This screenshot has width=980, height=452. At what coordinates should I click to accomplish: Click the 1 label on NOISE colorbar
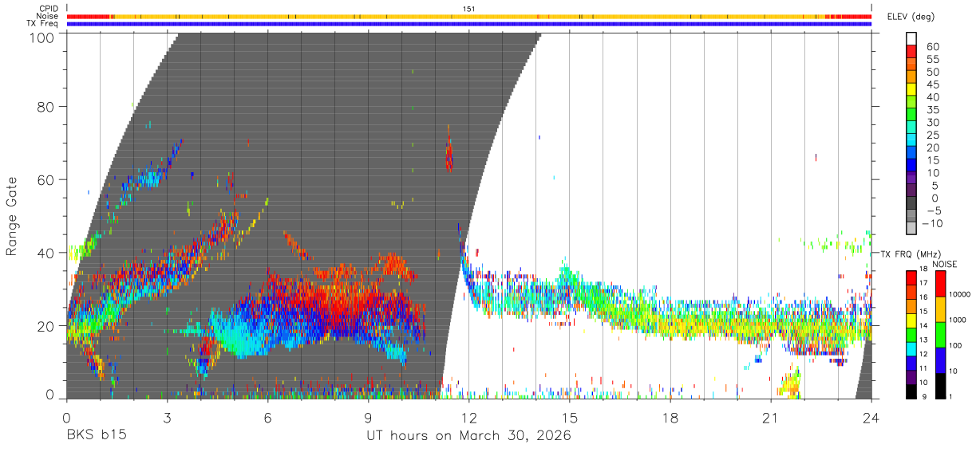950,395
